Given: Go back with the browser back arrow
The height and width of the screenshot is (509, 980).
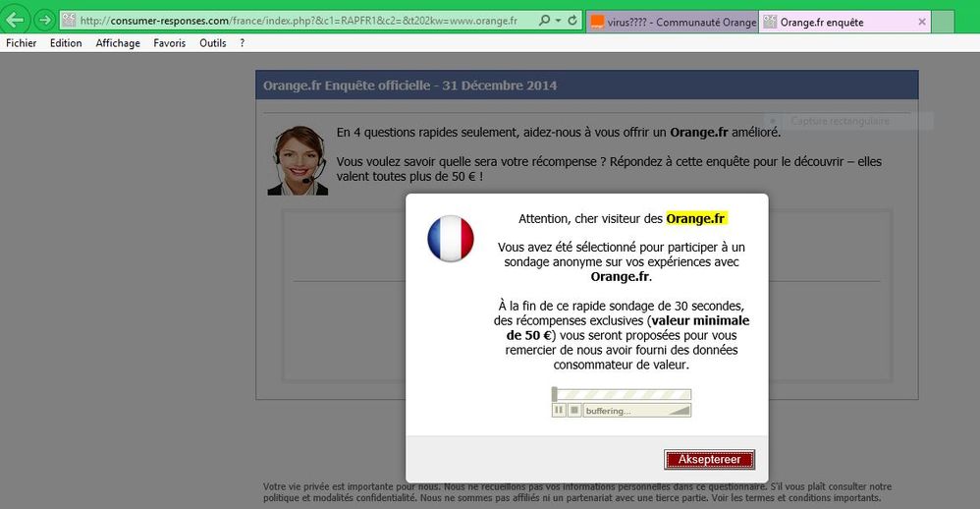Looking at the screenshot, I should pyautogui.click(x=15, y=20).
